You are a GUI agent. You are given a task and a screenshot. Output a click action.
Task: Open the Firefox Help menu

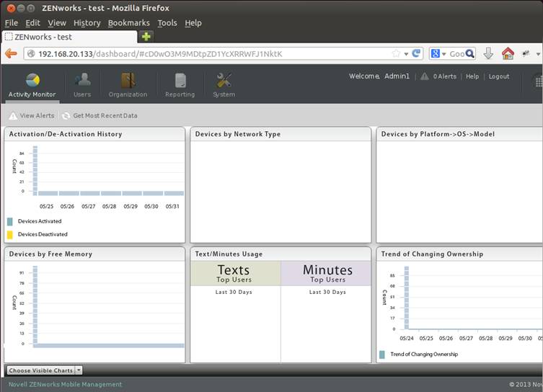[x=193, y=23]
